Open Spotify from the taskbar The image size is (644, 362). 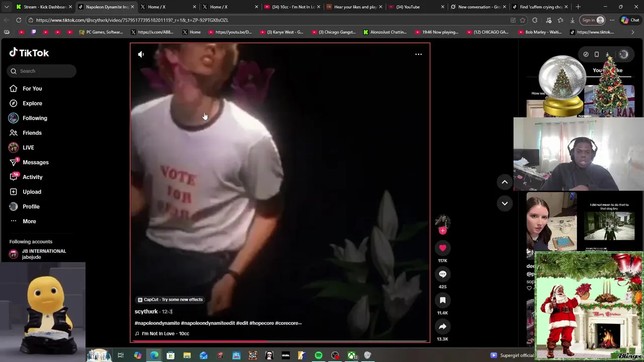318,355
